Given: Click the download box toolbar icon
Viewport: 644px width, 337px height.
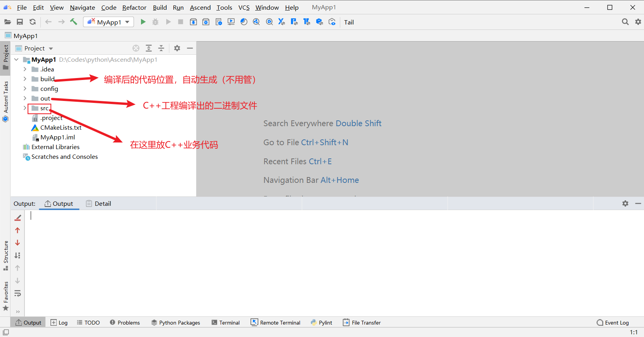Looking at the screenshot, I should (x=193, y=22).
